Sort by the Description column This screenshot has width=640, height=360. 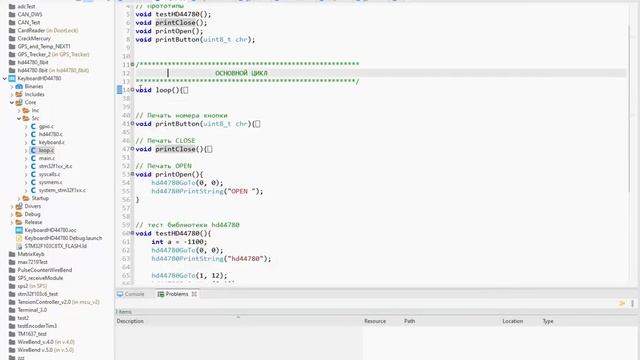click(239, 321)
